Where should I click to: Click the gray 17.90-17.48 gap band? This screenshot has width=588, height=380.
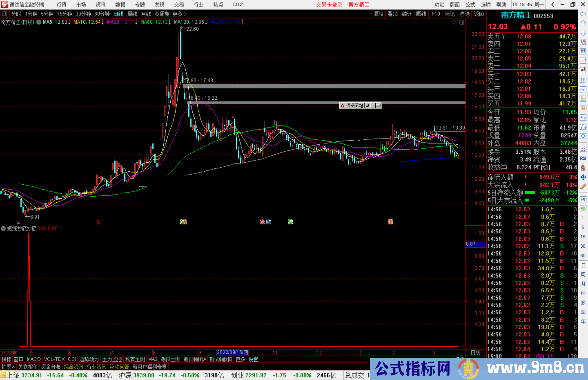coord(324,86)
